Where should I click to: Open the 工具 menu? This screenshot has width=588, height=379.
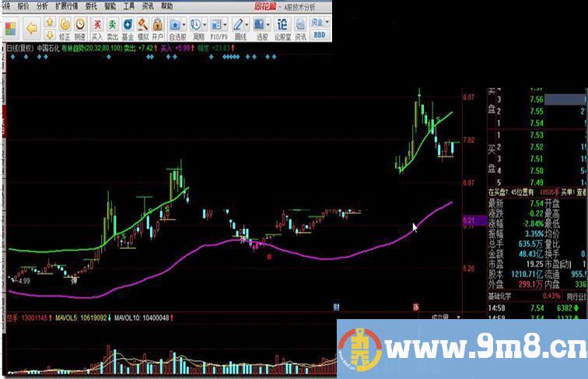tap(129, 5)
